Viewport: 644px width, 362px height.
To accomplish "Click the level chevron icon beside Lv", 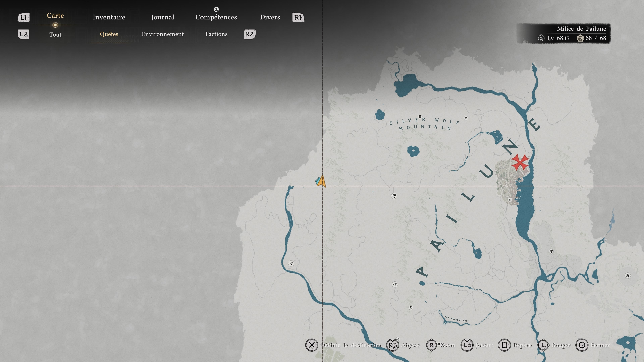I will 541,38.
